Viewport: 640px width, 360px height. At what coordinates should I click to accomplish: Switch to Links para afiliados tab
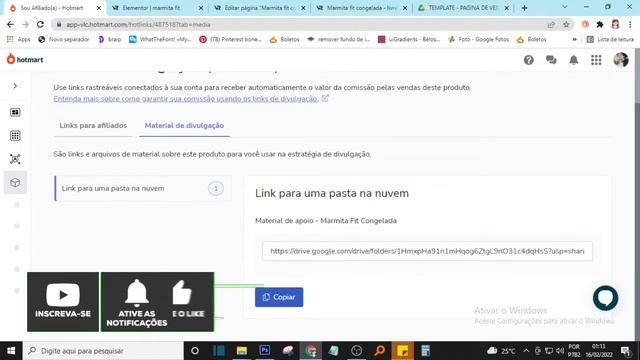(x=93, y=126)
